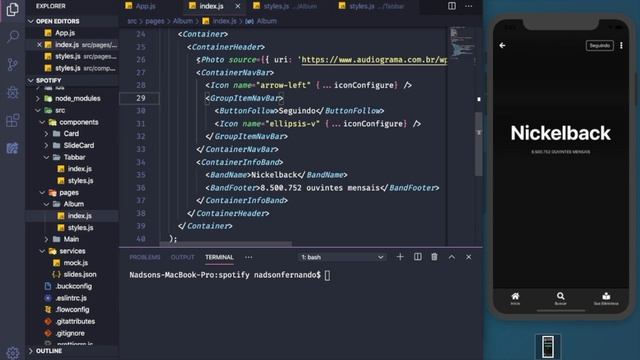
Task: Open the Manage gear menu
Action: click(13, 352)
